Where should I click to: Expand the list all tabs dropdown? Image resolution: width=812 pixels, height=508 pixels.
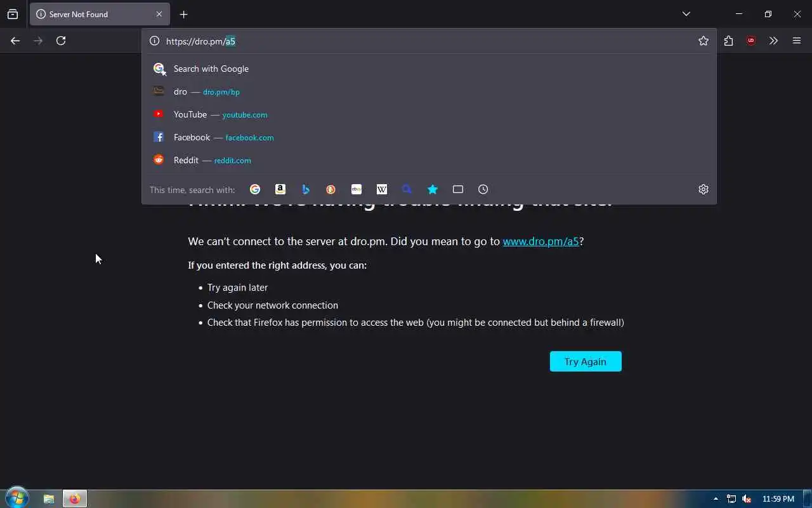coord(686,14)
